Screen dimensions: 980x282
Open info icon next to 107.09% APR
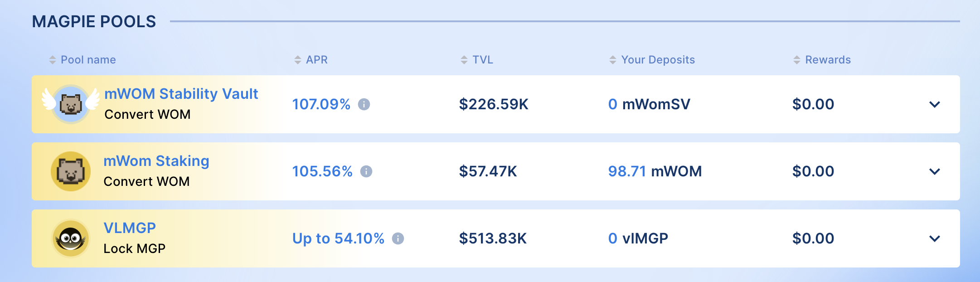tap(364, 104)
